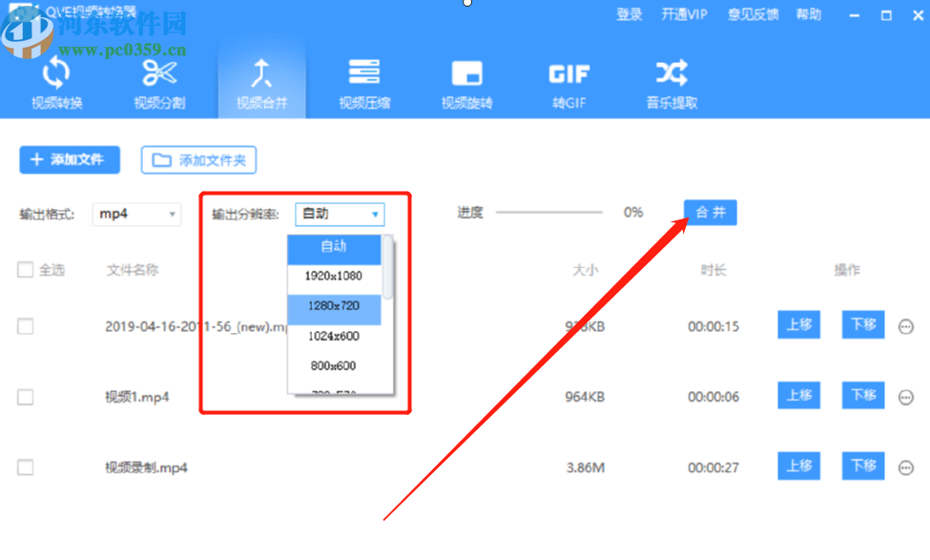Open the 视频旋转 rotation tool
Screen dimensions: 930x560
(x=466, y=84)
